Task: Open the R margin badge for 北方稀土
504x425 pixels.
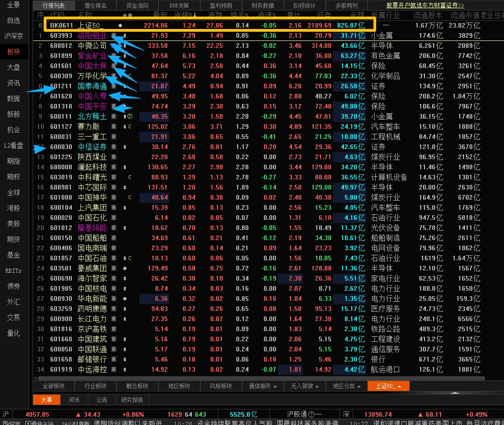Action: coord(114,116)
